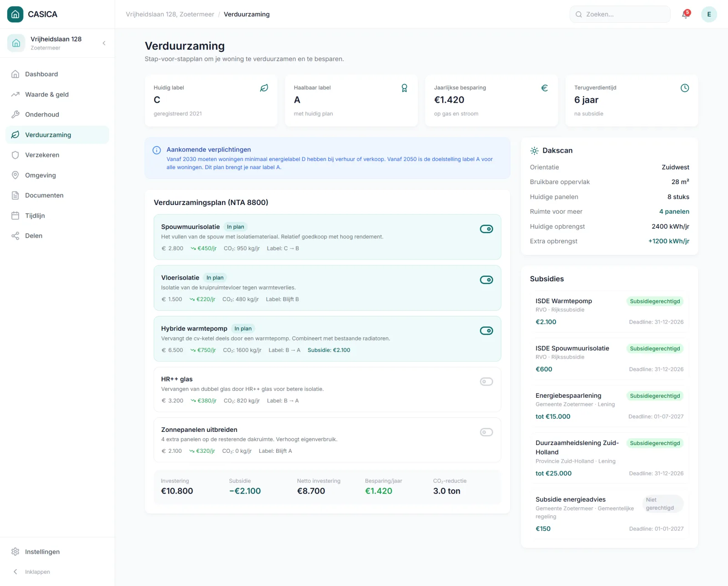728x586 pixels.
Task: Navigate to Omgeving
Action: pyautogui.click(x=57, y=175)
